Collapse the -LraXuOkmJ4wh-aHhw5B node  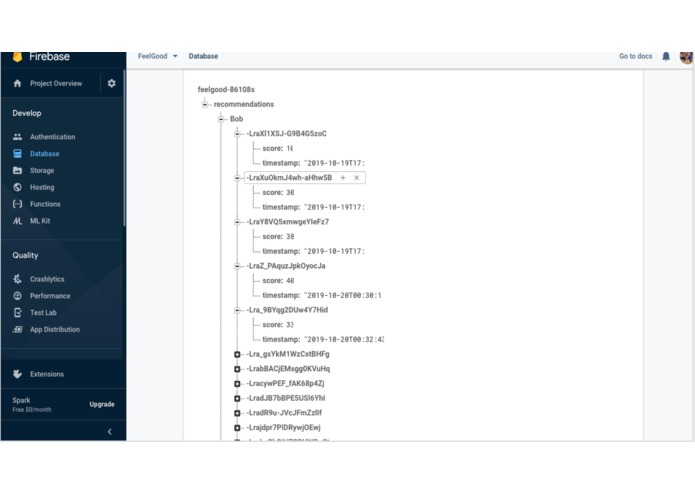tap(237, 178)
